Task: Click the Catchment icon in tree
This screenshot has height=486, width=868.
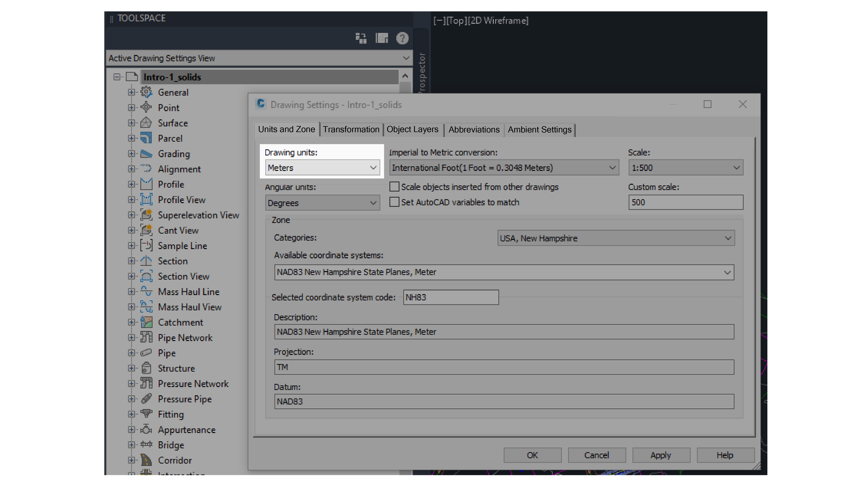Action: [x=146, y=322]
